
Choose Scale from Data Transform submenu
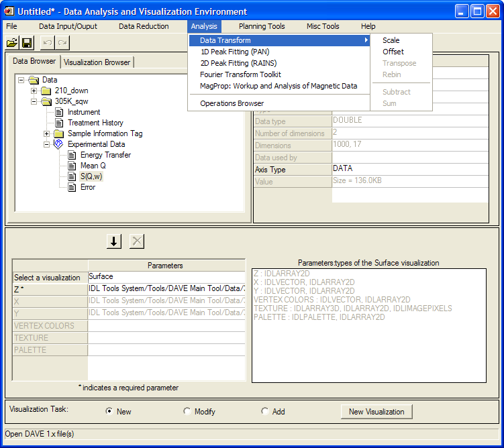pos(391,40)
